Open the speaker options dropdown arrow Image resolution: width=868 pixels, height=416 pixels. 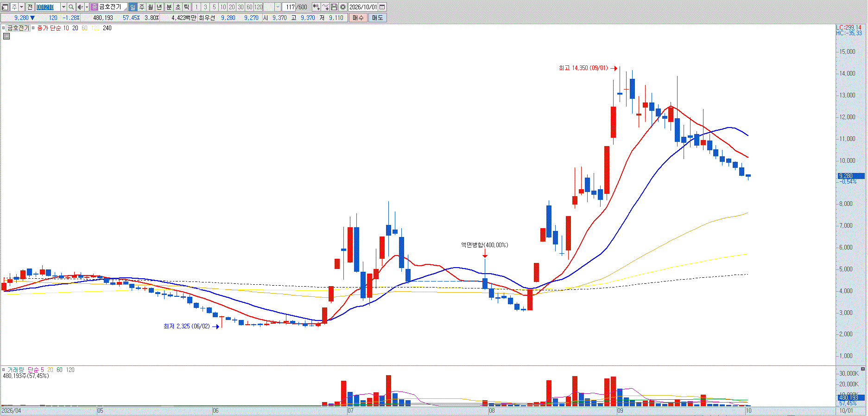click(87, 7)
